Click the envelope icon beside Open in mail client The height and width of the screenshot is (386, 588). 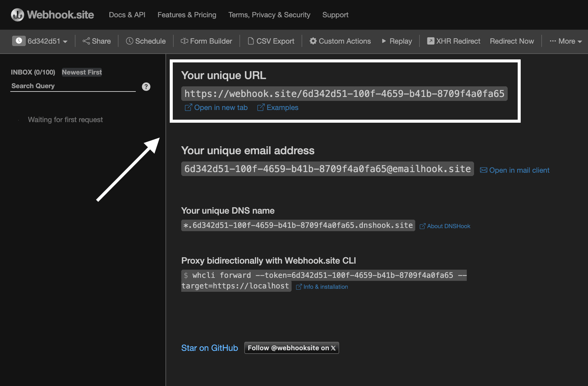pos(484,170)
